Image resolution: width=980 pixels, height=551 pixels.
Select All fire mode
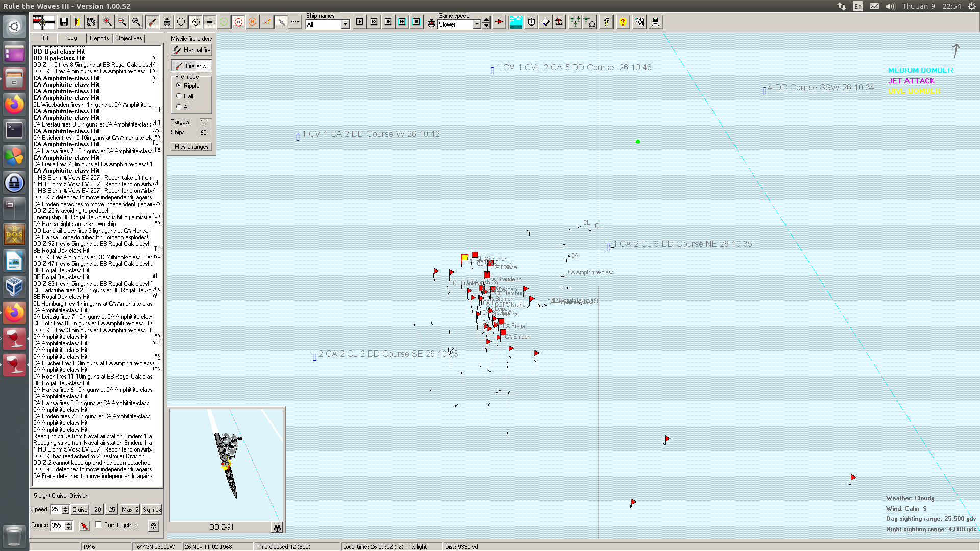point(179,107)
